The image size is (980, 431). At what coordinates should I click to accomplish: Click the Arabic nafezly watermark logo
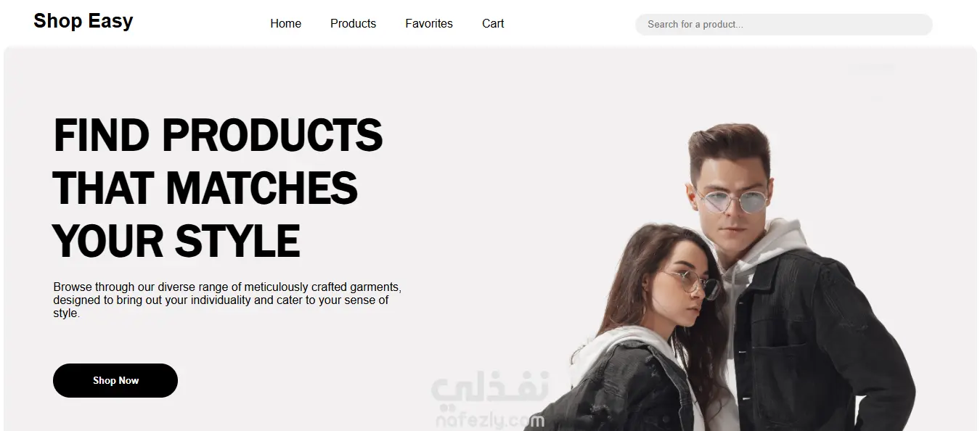click(x=491, y=389)
